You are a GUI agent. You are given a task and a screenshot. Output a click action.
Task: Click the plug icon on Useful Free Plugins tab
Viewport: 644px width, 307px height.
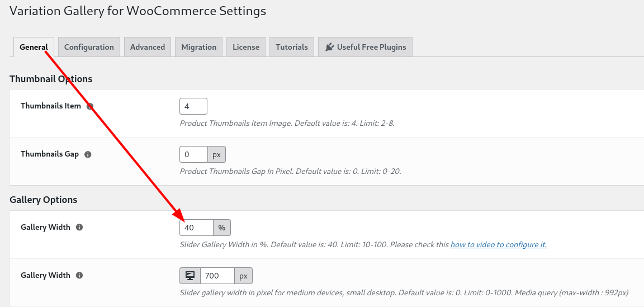[329, 47]
